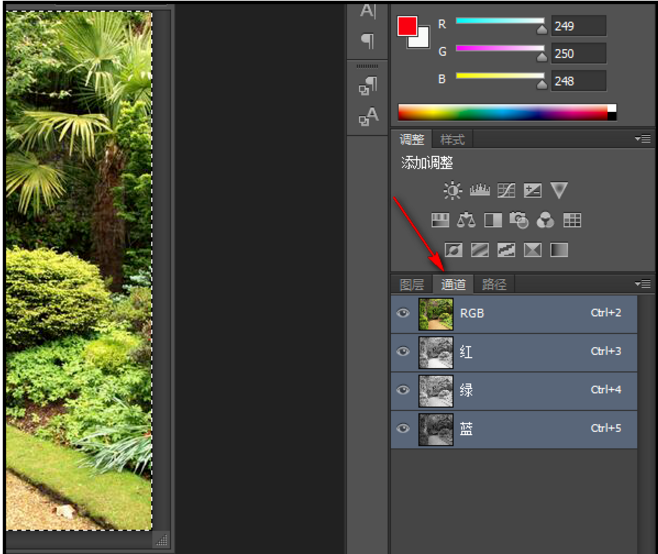The width and height of the screenshot is (658, 554).
Task: Open the Paragraph panel icon
Action: pyautogui.click(x=368, y=41)
